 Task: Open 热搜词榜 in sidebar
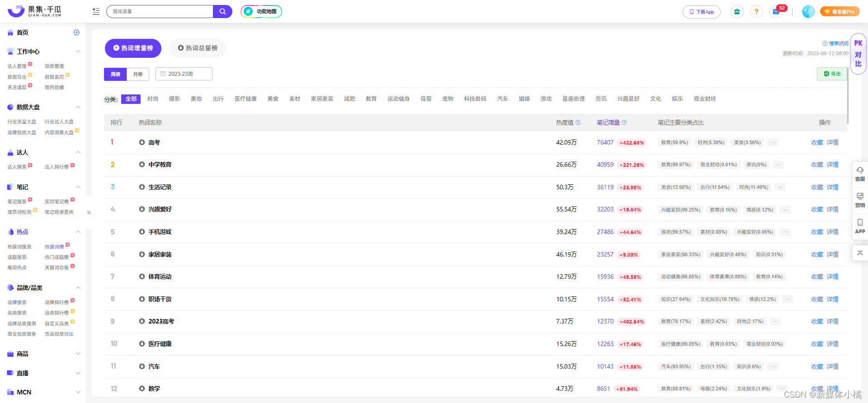pos(54,247)
